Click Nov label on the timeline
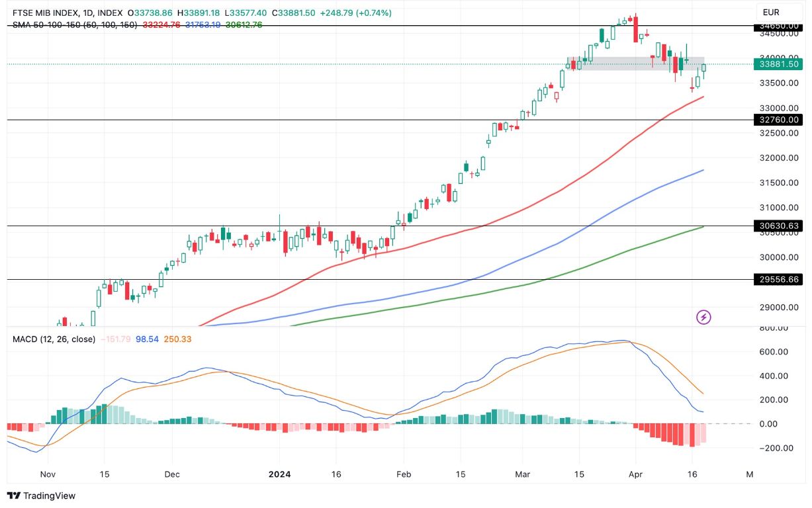This screenshot has width=812, height=508. point(46,474)
